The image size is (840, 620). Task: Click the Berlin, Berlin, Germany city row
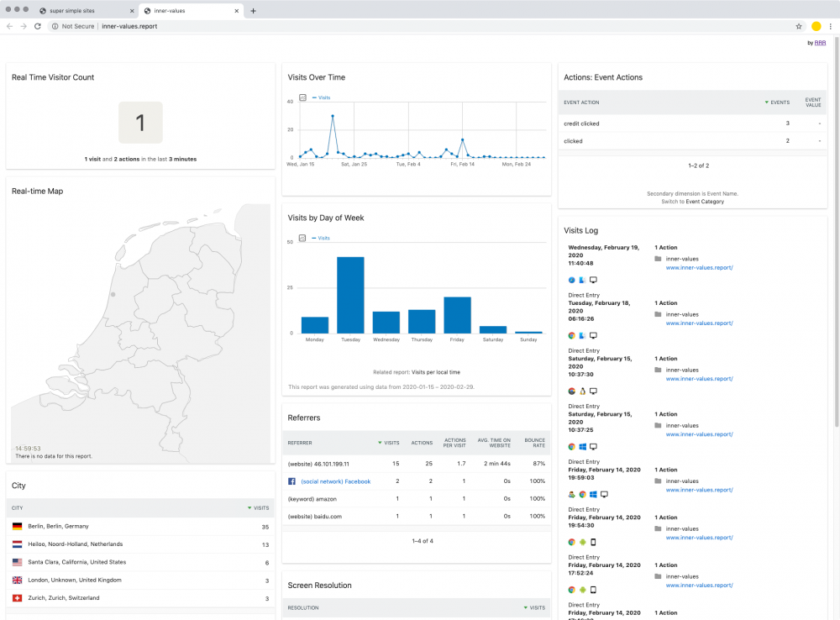pos(140,526)
